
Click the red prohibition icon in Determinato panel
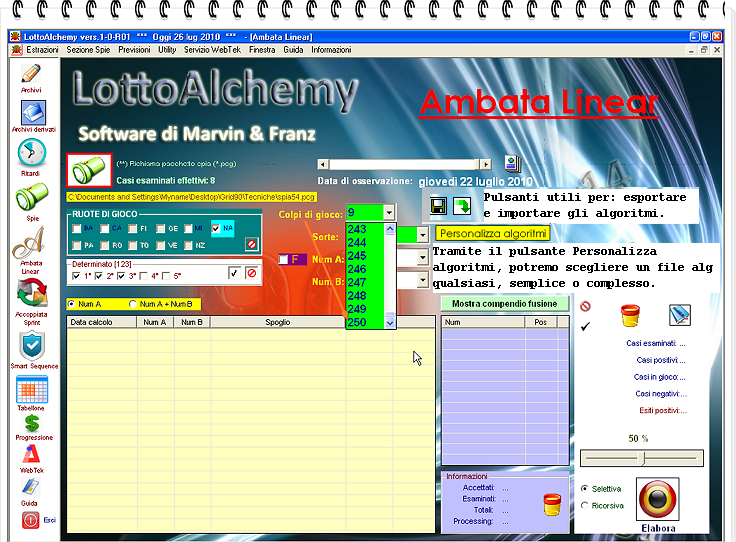252,273
